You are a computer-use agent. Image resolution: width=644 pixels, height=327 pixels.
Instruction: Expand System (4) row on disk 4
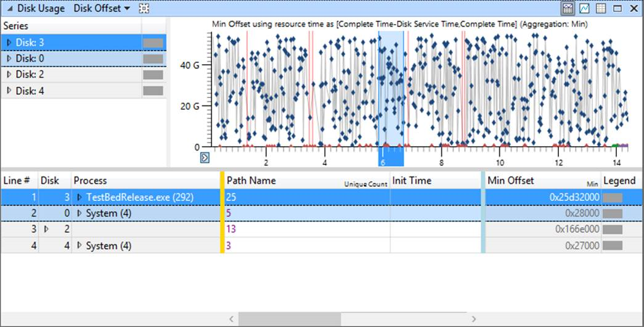pos(79,246)
